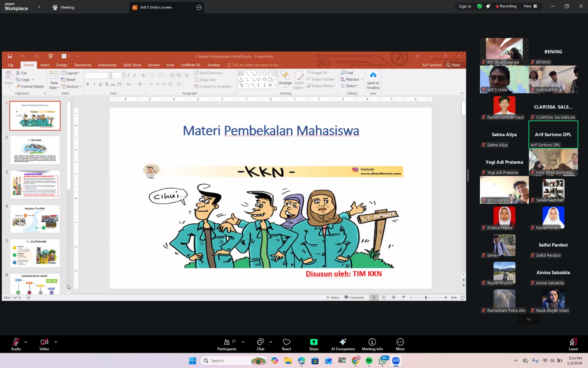The image size is (588, 368).
Task: Click the zoom in plus button
Action: [445, 297]
